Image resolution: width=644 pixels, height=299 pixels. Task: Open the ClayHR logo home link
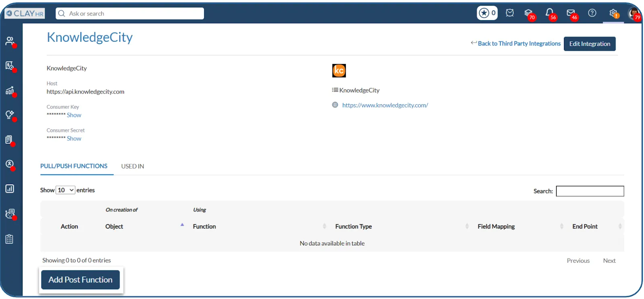click(25, 13)
